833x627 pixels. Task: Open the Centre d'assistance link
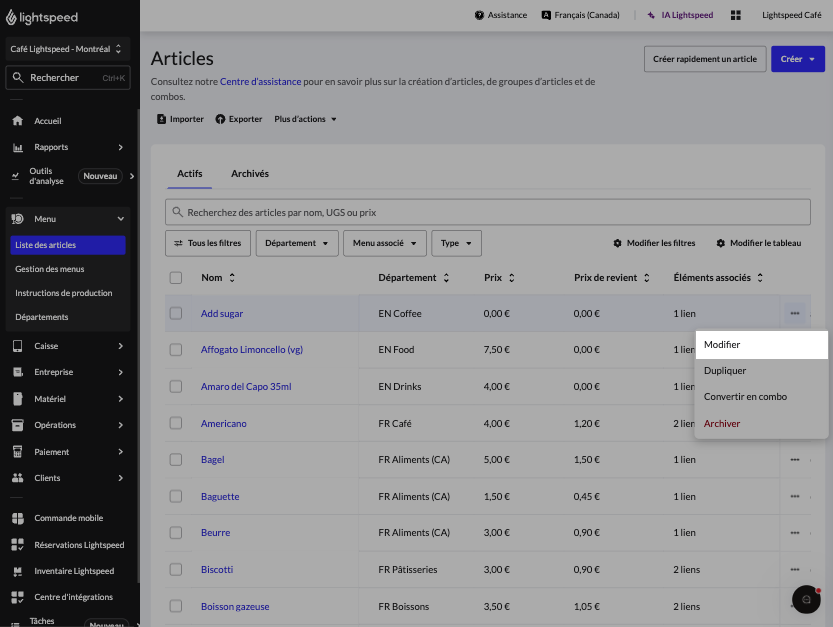click(x=260, y=82)
